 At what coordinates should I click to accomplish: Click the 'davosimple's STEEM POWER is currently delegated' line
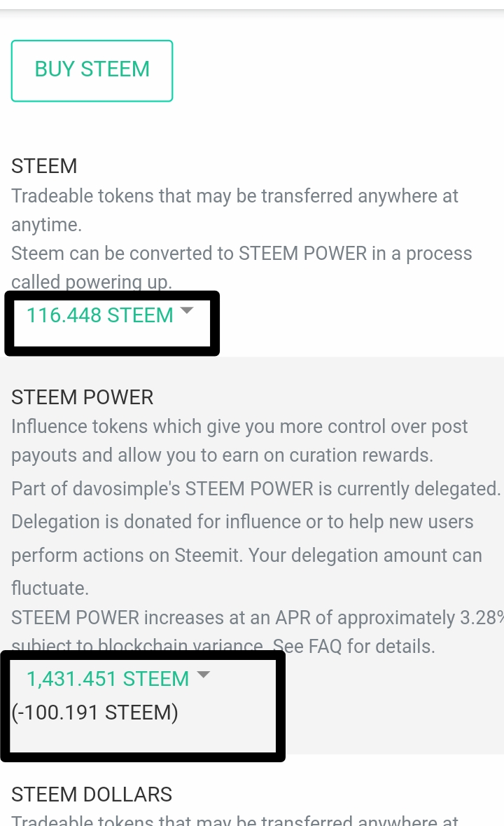tap(286, 488)
